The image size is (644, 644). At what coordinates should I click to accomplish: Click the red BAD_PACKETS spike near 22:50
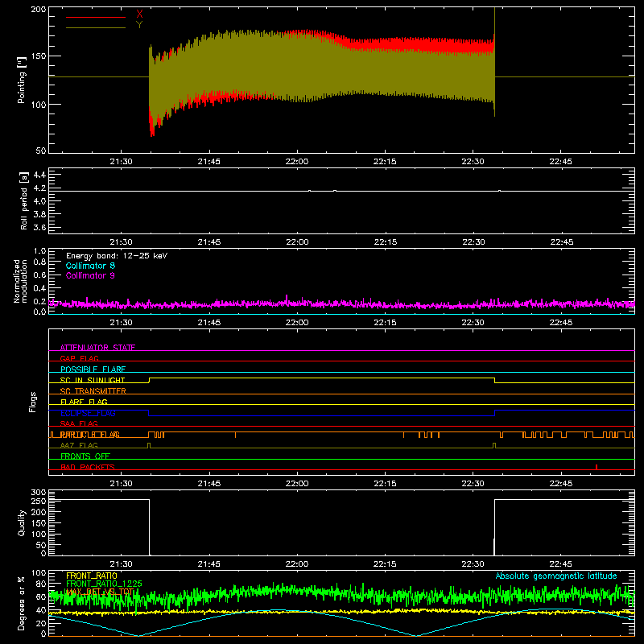pyautogui.click(x=597, y=467)
